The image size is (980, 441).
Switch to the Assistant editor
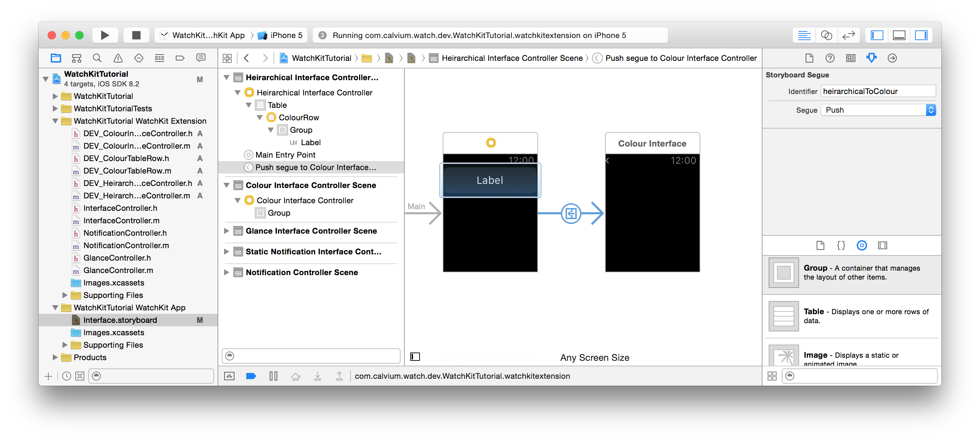[826, 35]
